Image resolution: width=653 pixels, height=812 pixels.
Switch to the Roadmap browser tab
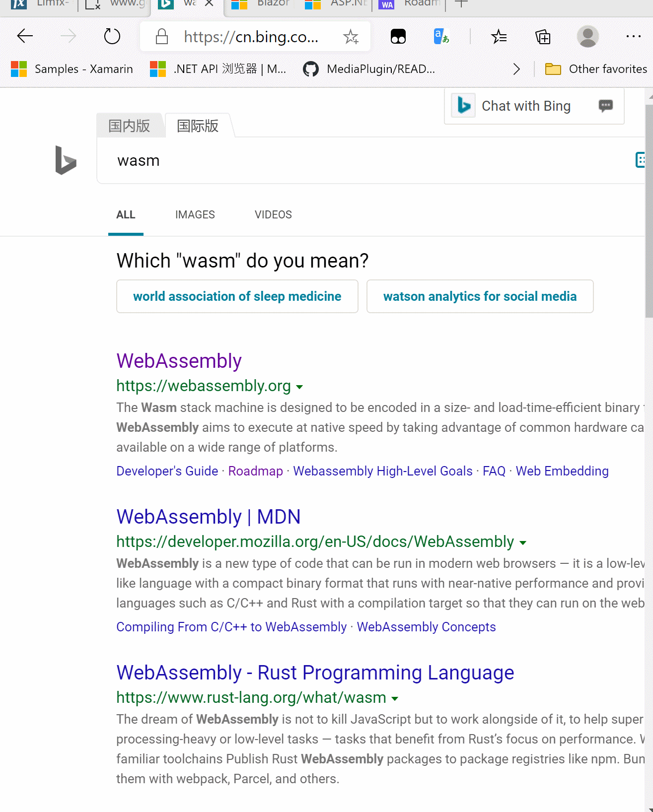pos(410,4)
